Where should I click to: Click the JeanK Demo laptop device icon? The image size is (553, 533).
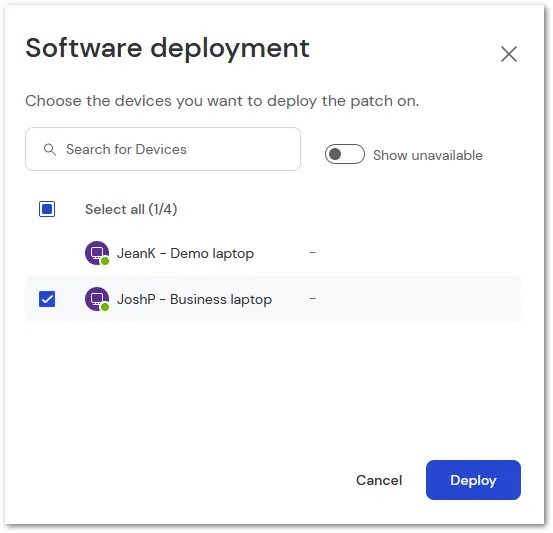click(x=97, y=253)
